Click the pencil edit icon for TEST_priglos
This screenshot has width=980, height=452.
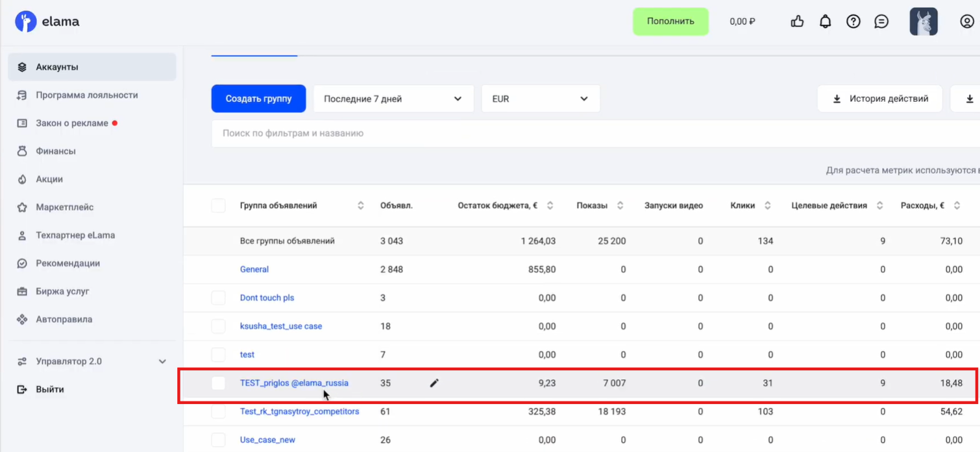coord(434,383)
